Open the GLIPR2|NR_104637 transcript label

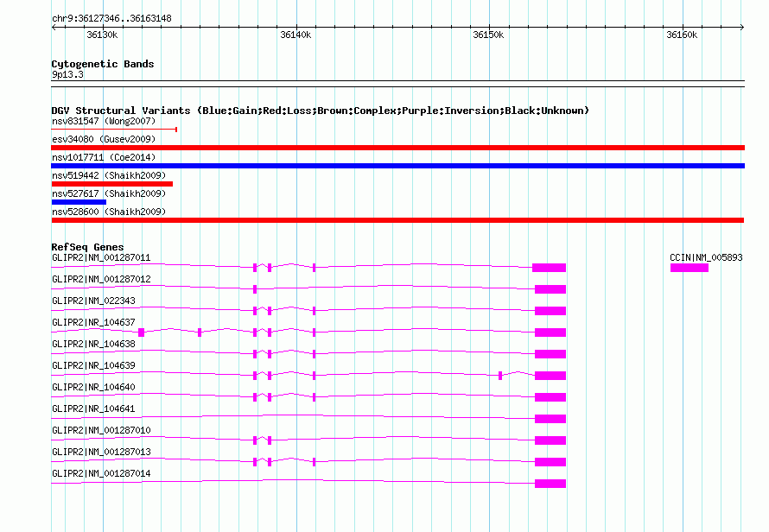pos(93,323)
